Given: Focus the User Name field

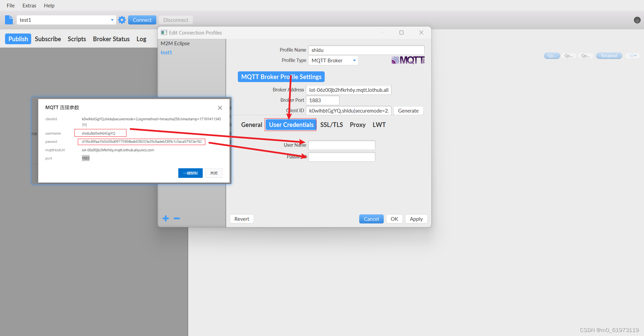Looking at the screenshot, I should [342, 145].
